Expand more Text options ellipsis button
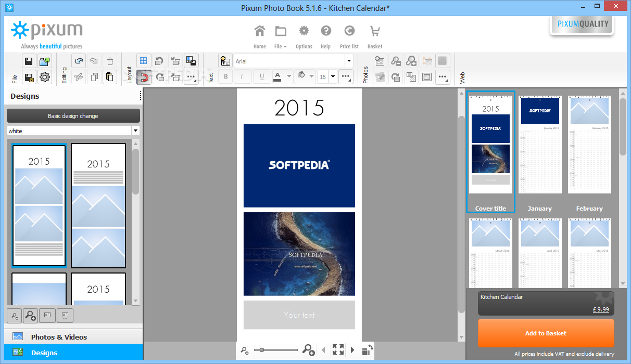631x364 pixels. click(x=346, y=77)
